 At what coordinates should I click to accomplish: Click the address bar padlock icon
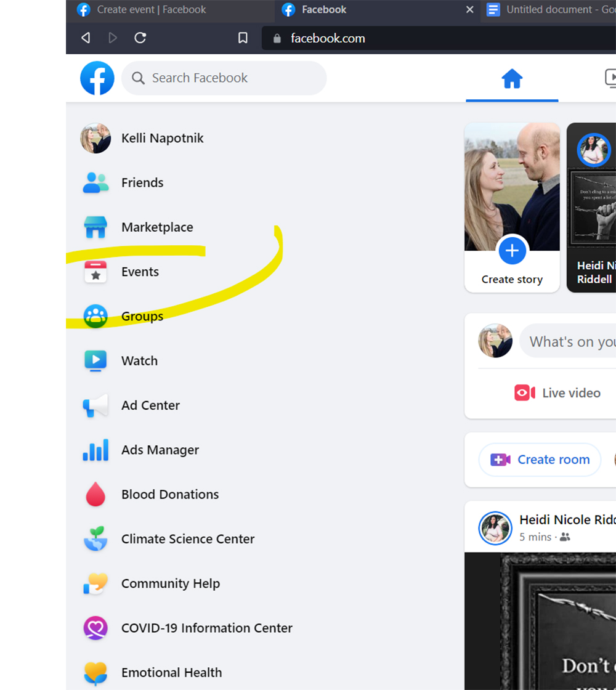277,38
